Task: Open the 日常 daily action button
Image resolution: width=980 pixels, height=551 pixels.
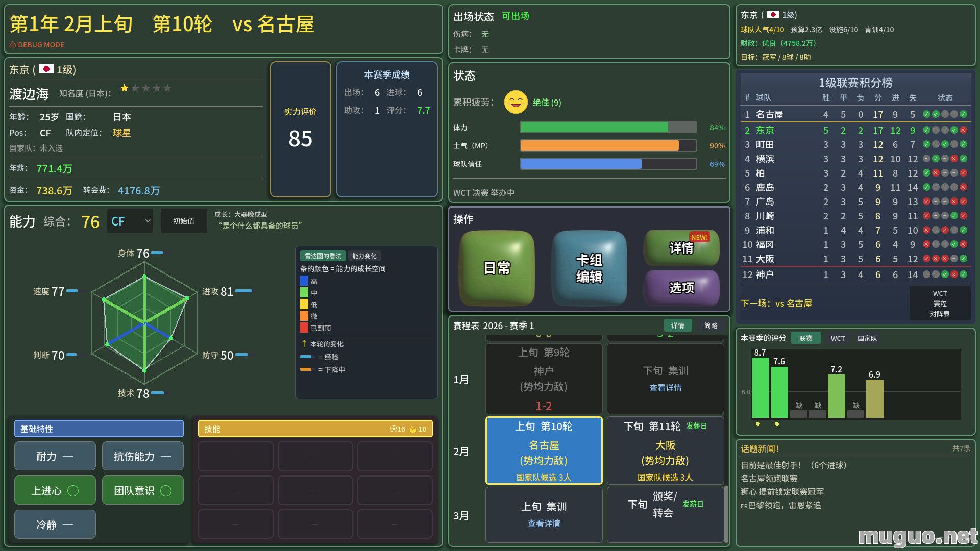Action: [497, 268]
